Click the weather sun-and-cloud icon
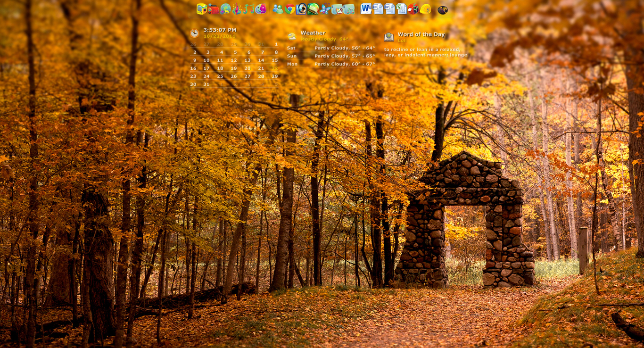The height and width of the screenshot is (348, 644). tap(292, 36)
